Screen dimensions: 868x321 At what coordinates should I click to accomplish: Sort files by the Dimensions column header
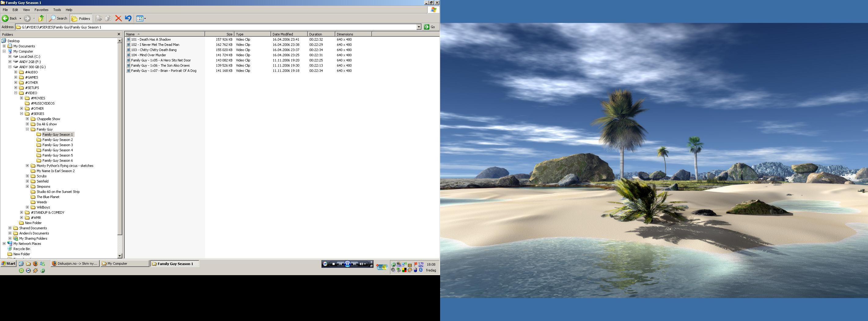(353, 34)
